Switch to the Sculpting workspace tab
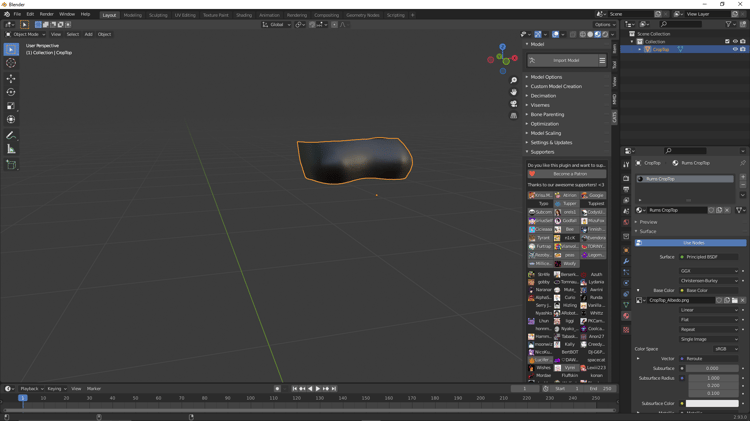750x421 pixels. [x=158, y=15]
